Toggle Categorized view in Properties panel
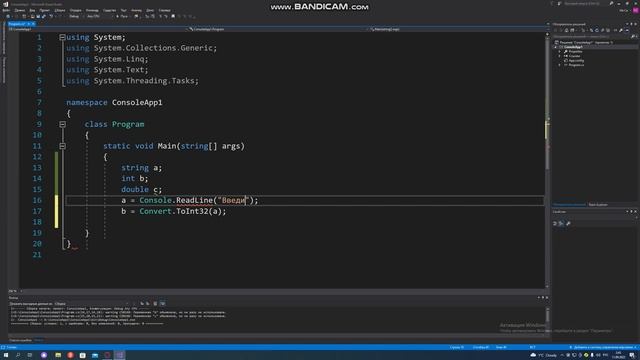This screenshot has height=360, width=640. pos(555,223)
